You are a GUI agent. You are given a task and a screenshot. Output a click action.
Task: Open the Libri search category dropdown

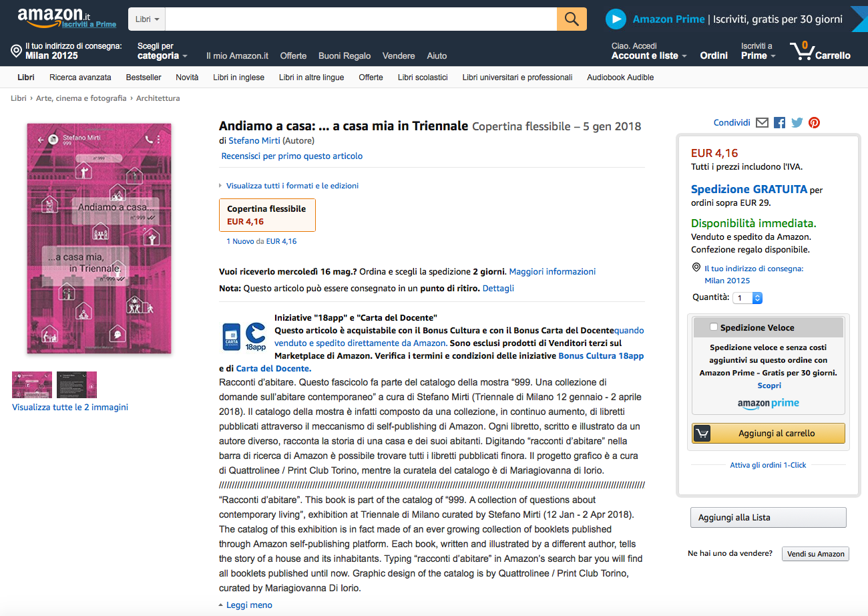click(x=147, y=19)
